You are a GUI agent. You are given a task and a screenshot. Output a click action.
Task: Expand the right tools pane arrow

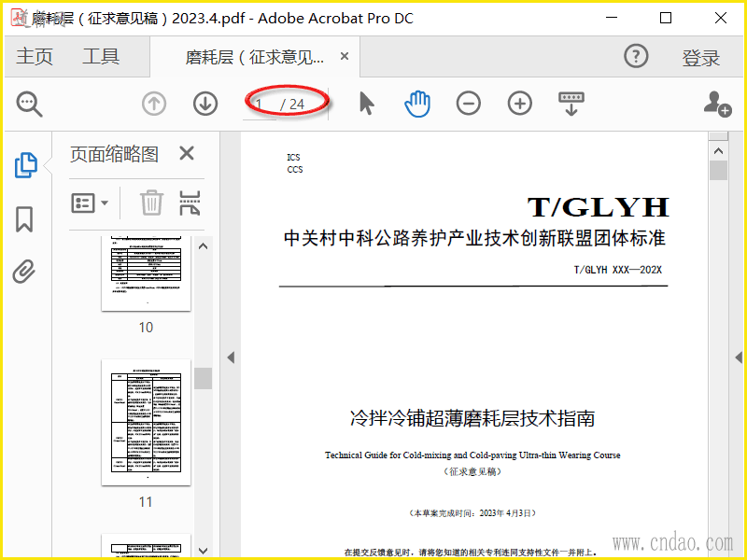click(739, 357)
